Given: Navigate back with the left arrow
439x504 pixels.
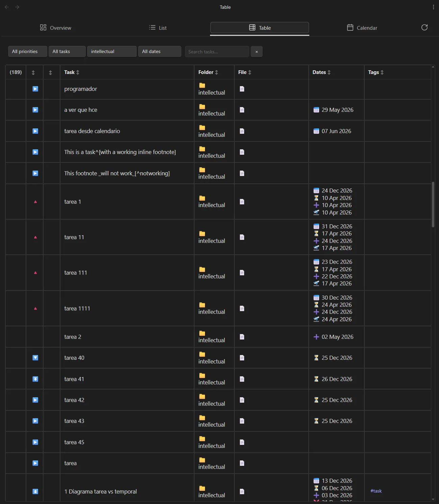Looking at the screenshot, I should point(7,7).
